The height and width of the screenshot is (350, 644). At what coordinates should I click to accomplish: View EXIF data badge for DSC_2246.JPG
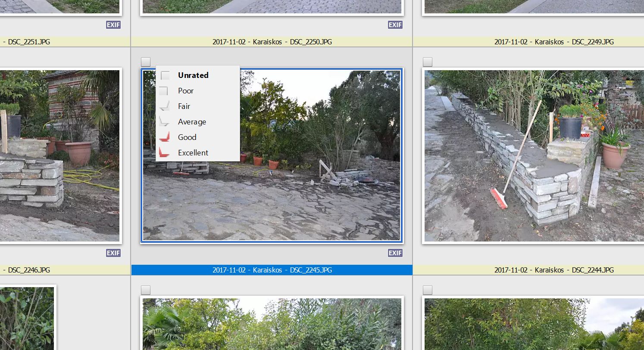click(113, 253)
